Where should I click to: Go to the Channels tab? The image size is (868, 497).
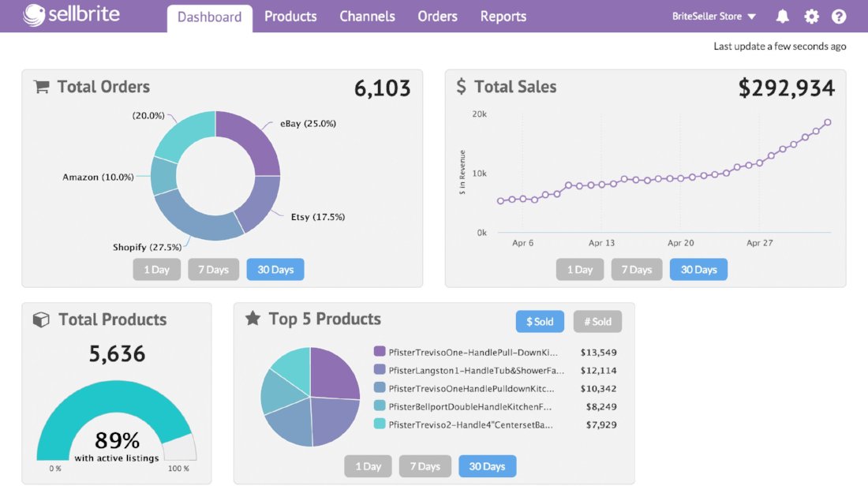(367, 17)
